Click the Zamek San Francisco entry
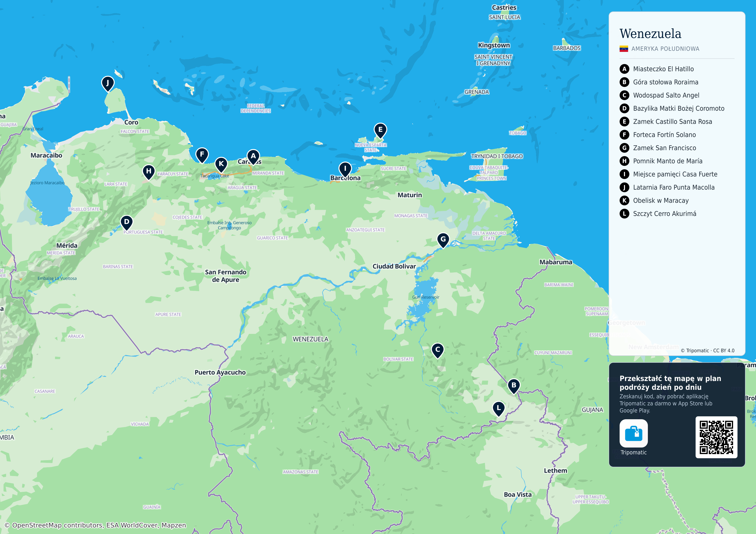The image size is (756, 534). (x=664, y=148)
